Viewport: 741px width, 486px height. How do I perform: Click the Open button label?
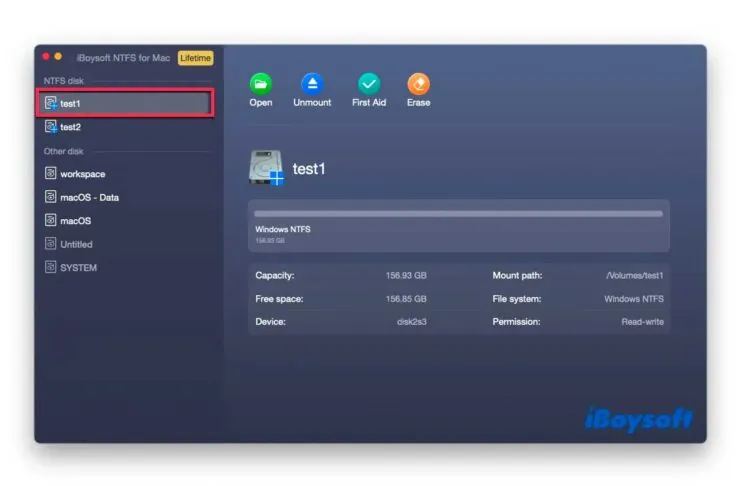point(261,103)
